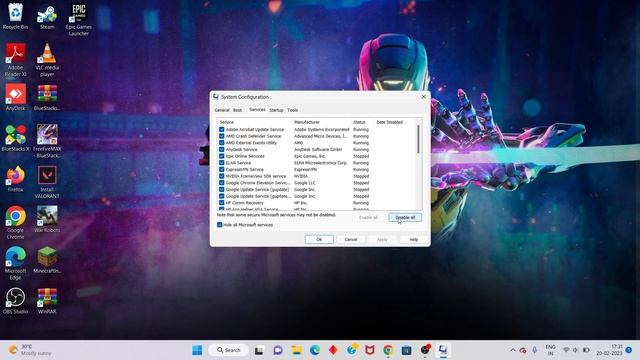Select the WinRAR desktop icon
Viewport: 640px width, 360px height.
(x=47, y=300)
